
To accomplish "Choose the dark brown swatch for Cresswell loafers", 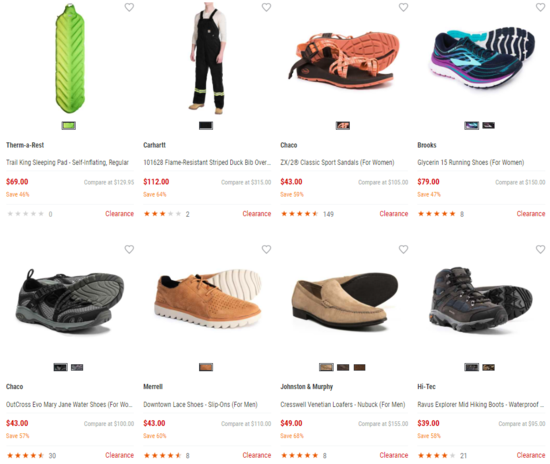I will click(360, 367).
